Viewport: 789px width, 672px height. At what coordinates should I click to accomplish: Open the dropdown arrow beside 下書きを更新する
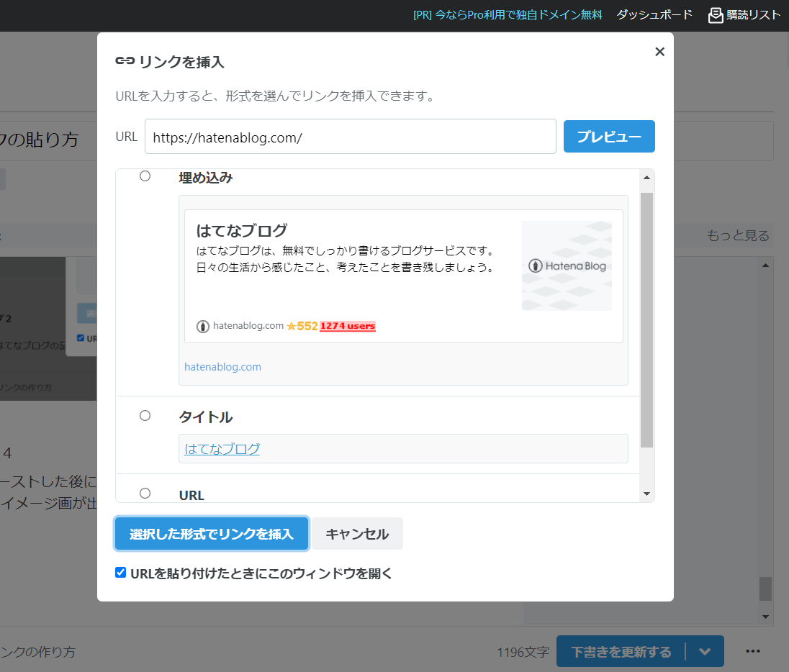click(705, 652)
